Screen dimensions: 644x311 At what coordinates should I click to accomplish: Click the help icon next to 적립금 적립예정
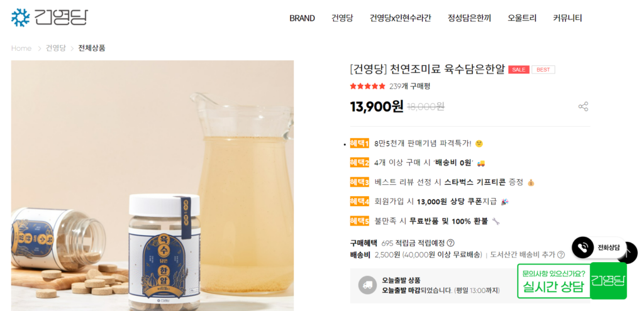[x=450, y=243]
